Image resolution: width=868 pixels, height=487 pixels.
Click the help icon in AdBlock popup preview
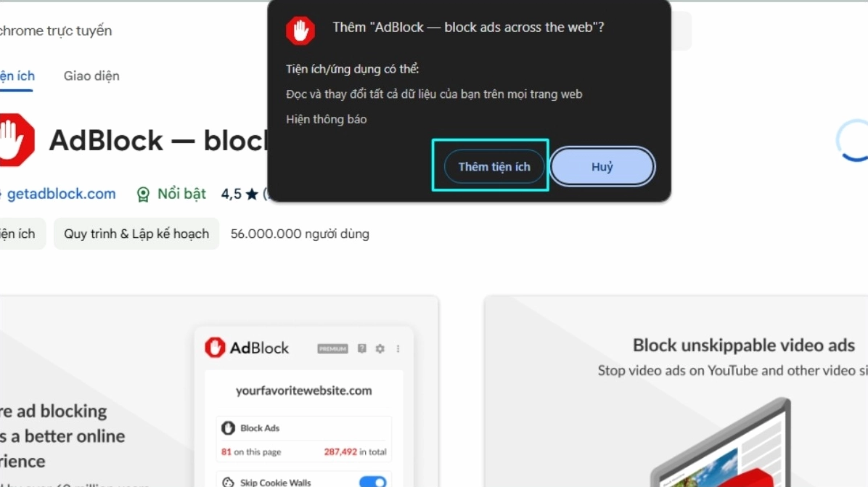pyautogui.click(x=361, y=348)
